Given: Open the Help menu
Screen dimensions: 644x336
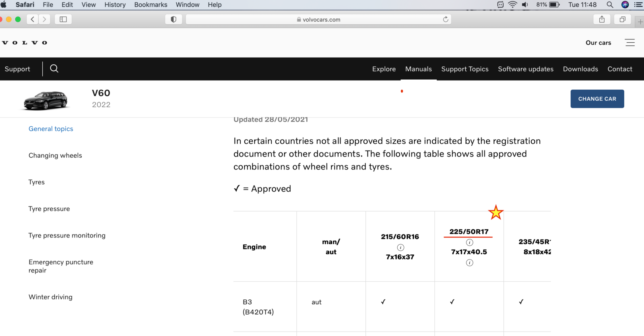Looking at the screenshot, I should [215, 5].
